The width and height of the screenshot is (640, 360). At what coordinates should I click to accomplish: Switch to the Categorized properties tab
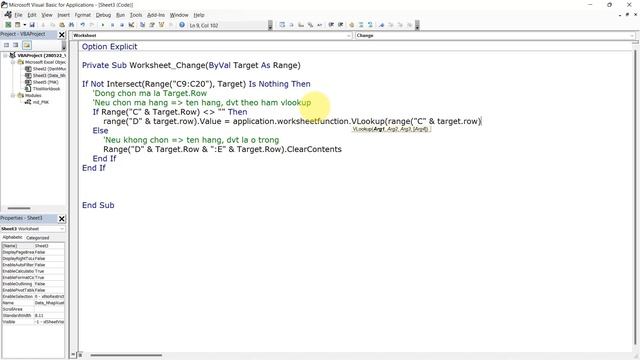[37, 238]
